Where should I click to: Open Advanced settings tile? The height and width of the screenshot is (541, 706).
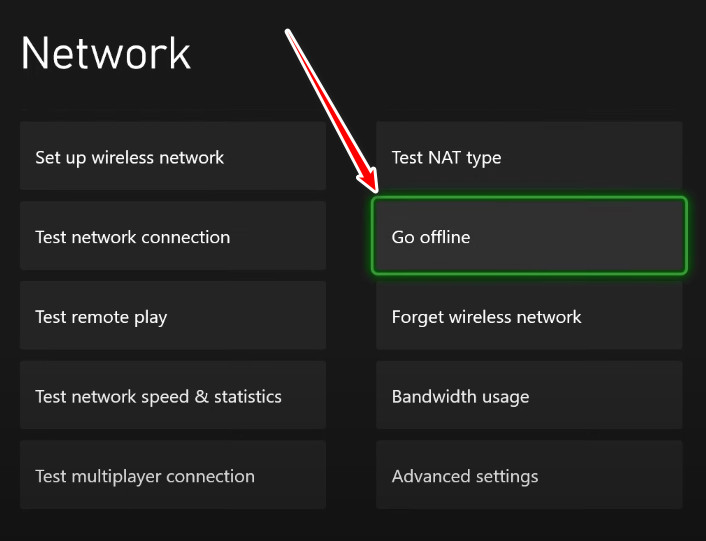(x=529, y=475)
